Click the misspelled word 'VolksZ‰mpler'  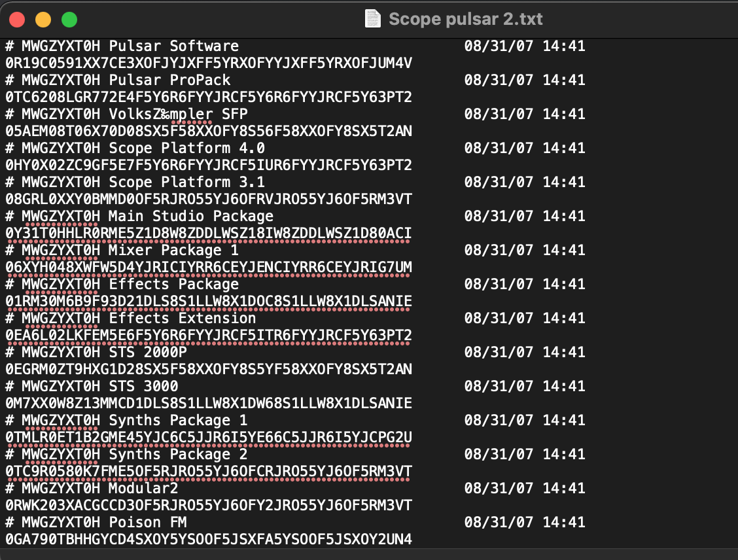pyautogui.click(x=160, y=114)
